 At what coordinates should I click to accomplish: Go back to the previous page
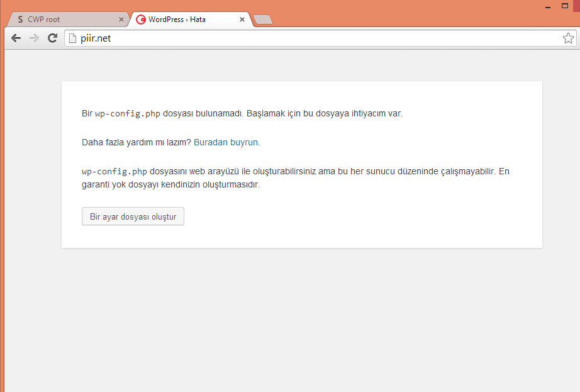pos(16,38)
